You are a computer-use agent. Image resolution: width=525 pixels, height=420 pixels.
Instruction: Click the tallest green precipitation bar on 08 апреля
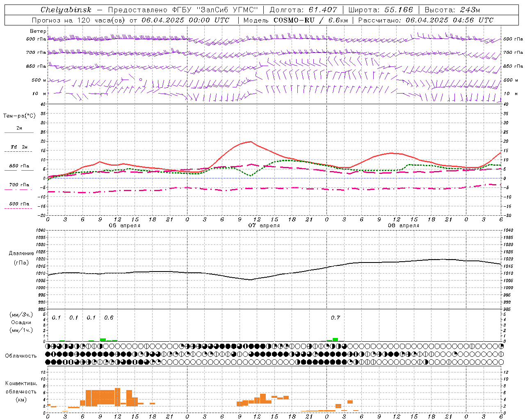click(335, 340)
